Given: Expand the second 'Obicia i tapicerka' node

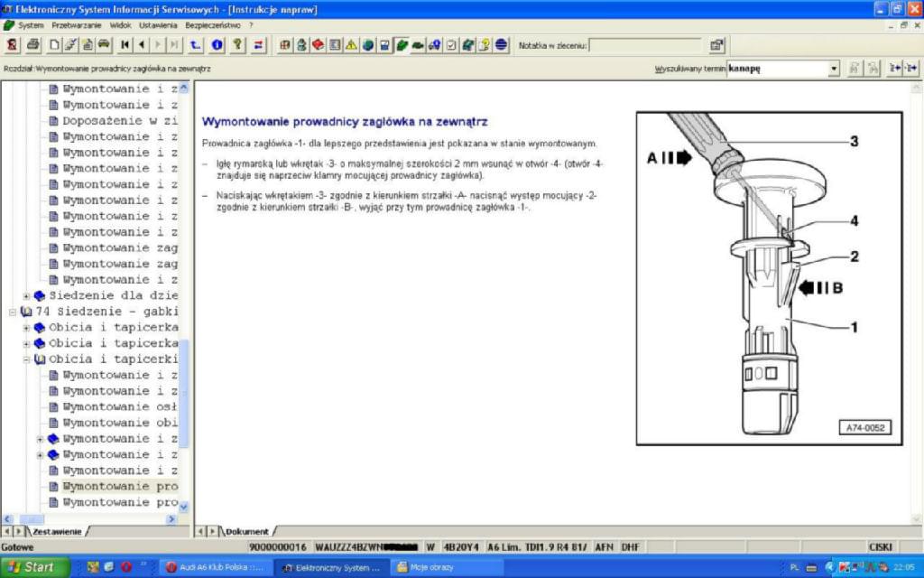Looking at the screenshot, I should [26, 344].
